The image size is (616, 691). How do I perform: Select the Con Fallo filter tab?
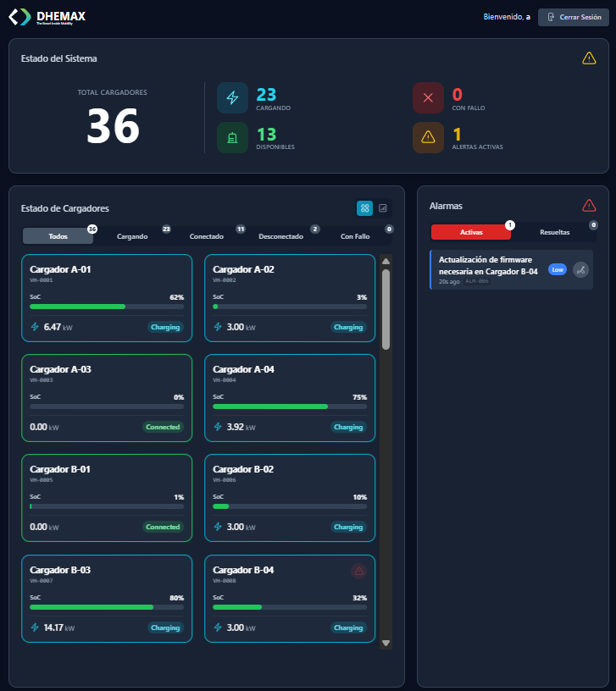[x=355, y=236]
